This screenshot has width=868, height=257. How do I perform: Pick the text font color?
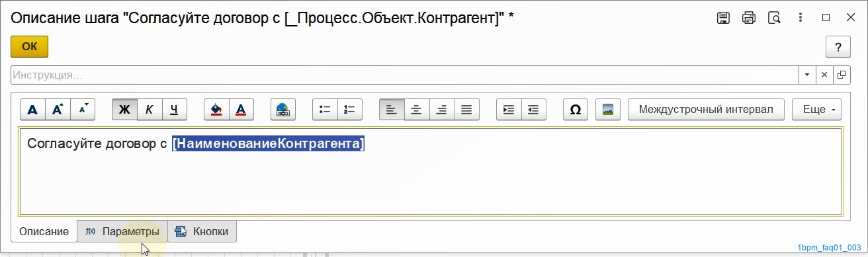pos(241,110)
